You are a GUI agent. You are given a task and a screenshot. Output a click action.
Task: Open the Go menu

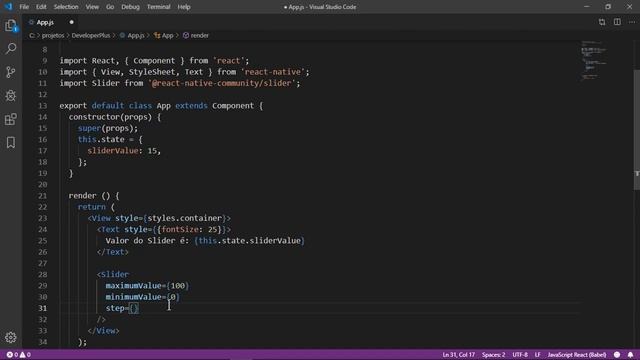[x=110, y=7]
